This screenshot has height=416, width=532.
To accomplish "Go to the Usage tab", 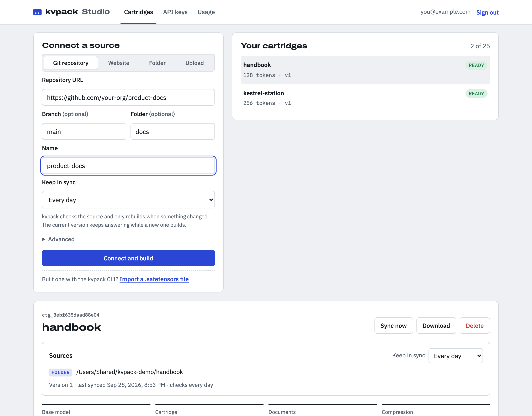I will [206, 12].
